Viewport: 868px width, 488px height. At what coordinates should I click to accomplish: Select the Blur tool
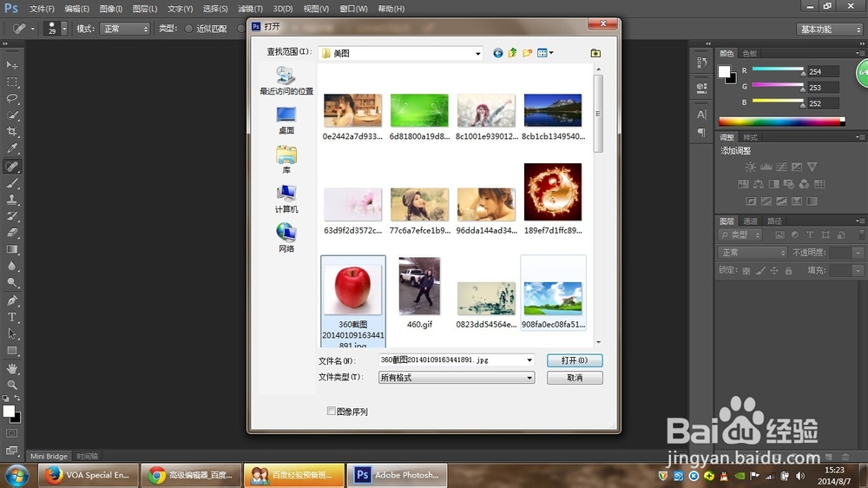click(11, 266)
